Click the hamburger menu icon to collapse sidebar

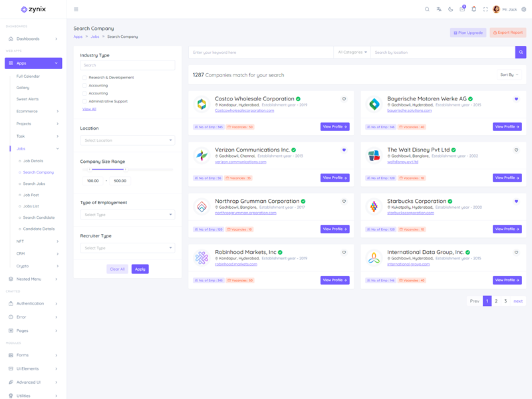[x=76, y=9]
